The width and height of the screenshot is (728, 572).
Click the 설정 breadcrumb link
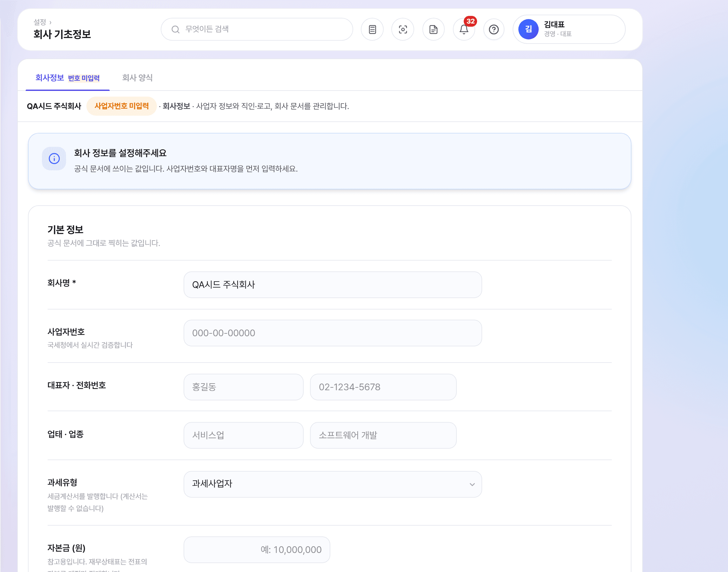coord(39,22)
